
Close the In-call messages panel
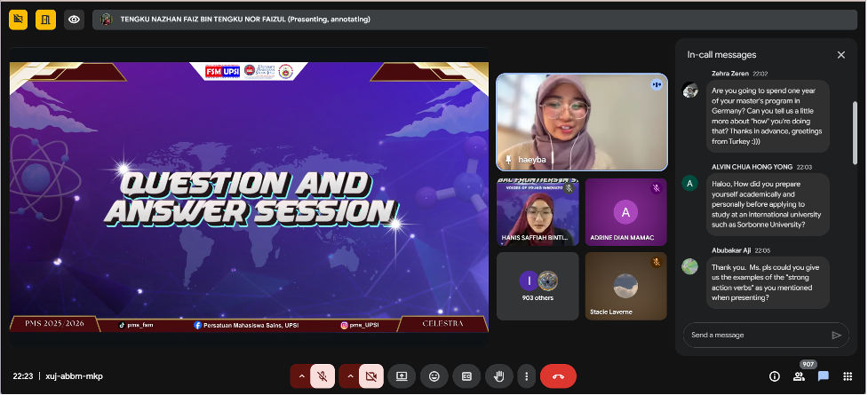coord(840,55)
